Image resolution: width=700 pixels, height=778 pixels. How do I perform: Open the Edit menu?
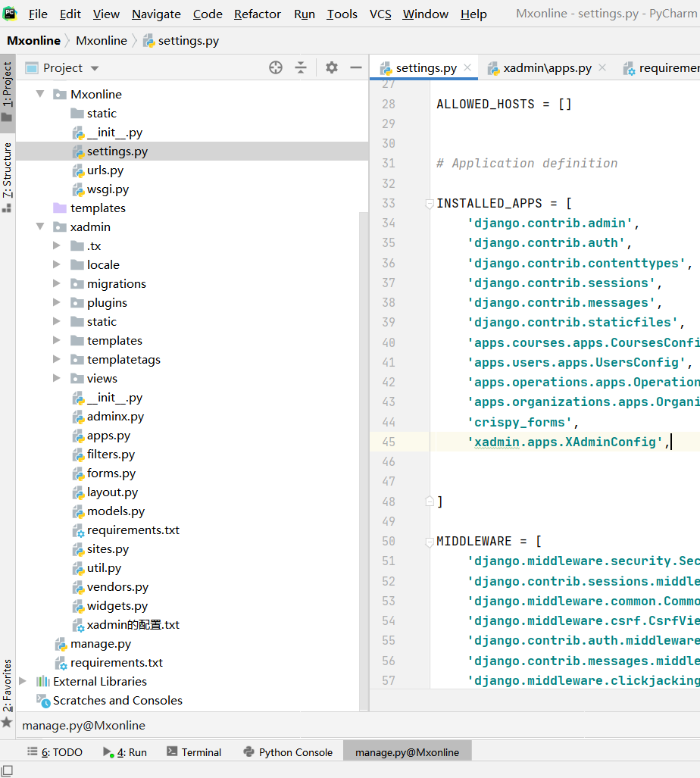point(70,14)
